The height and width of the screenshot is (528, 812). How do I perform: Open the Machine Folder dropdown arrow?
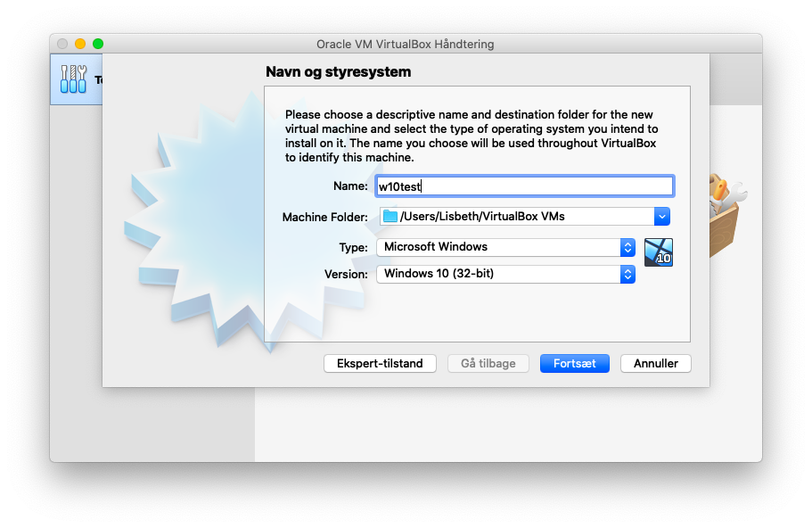coord(662,217)
